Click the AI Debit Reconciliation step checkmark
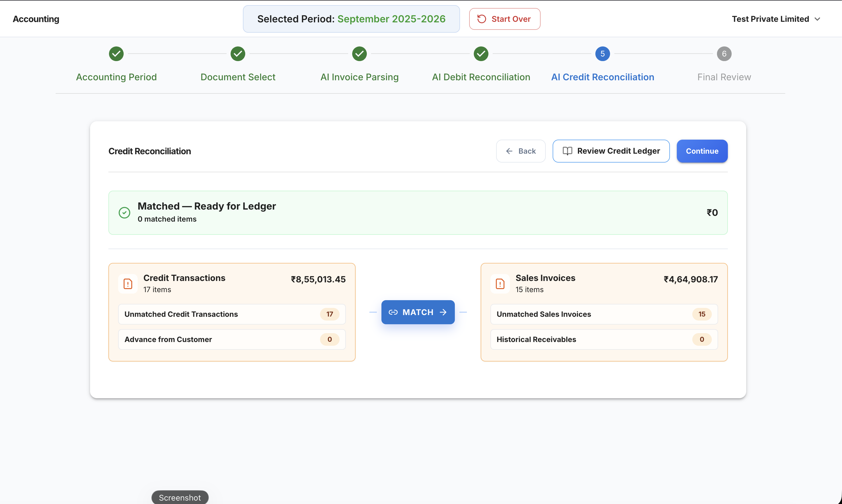Image resolution: width=842 pixels, height=504 pixels. 481,54
